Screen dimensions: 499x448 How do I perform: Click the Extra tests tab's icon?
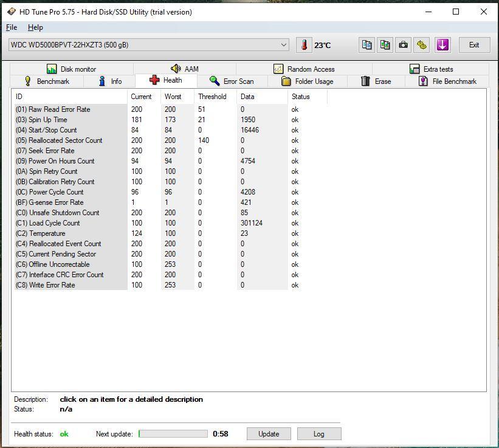(x=415, y=69)
